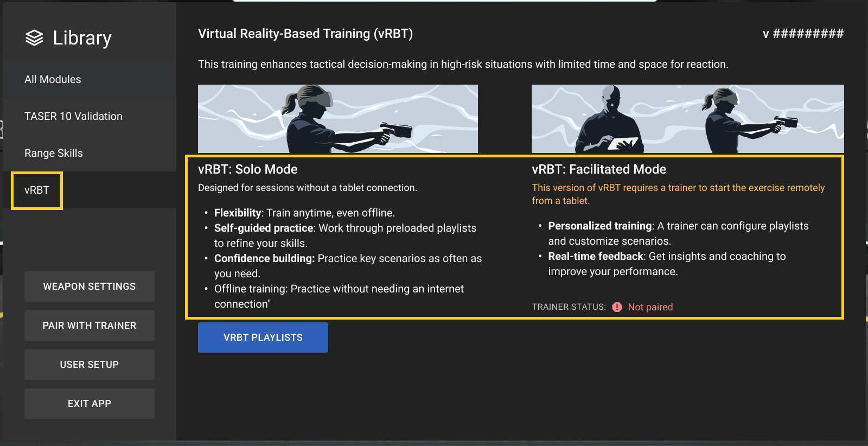Open the All Modules section
Screen dimensions: 868x446
[53, 79]
